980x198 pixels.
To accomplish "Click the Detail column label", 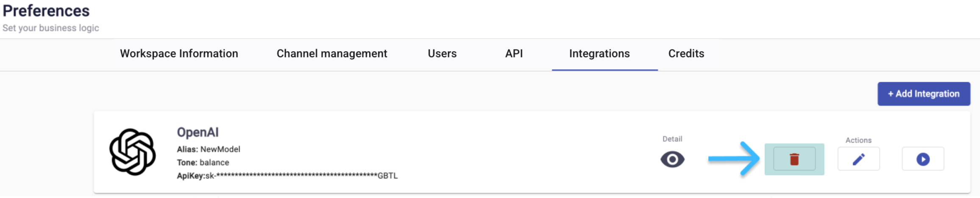I will point(672,139).
